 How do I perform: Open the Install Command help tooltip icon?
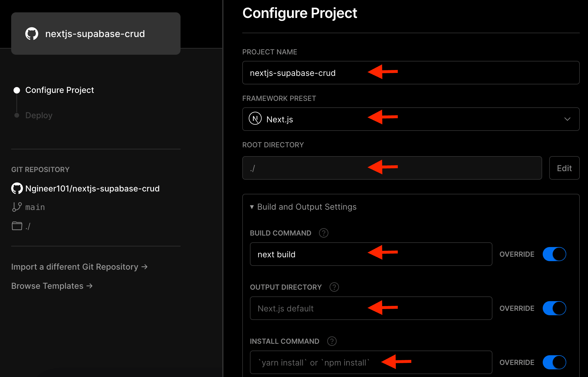(331, 341)
